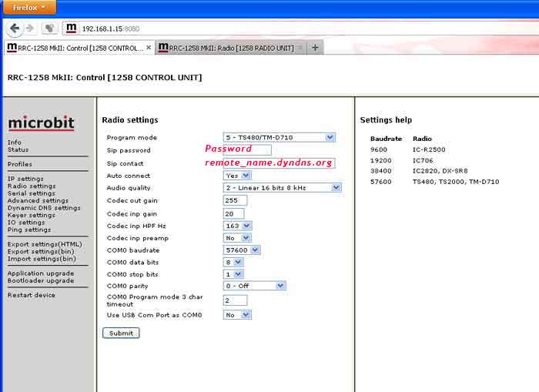This screenshot has width=539, height=392.
Task: Close the 1258 CONTROL tab
Action: point(149,48)
